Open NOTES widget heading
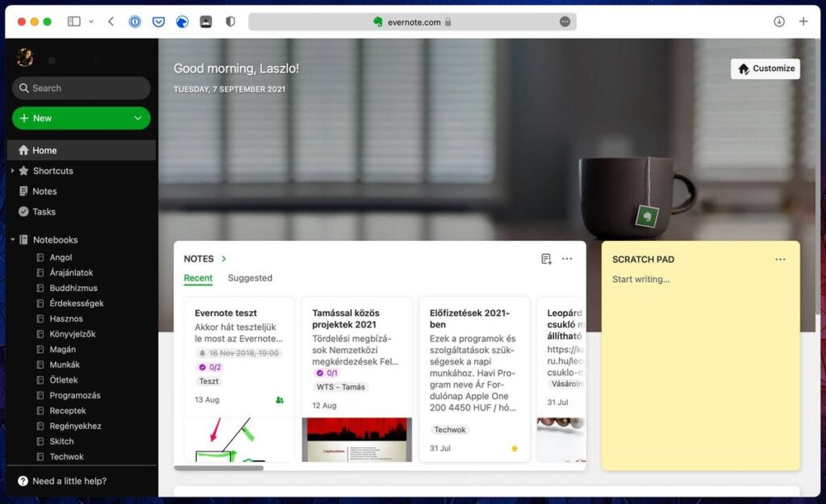Image resolution: width=826 pixels, height=504 pixels. point(198,259)
